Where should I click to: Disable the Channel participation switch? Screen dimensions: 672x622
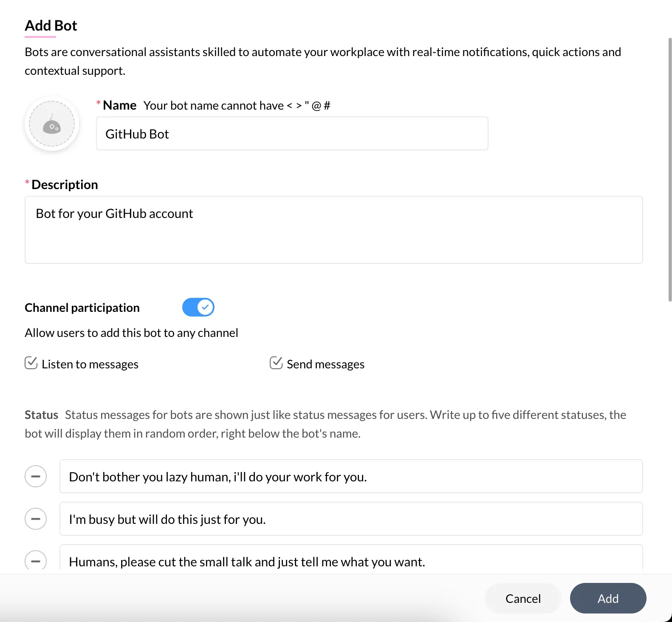pos(198,307)
